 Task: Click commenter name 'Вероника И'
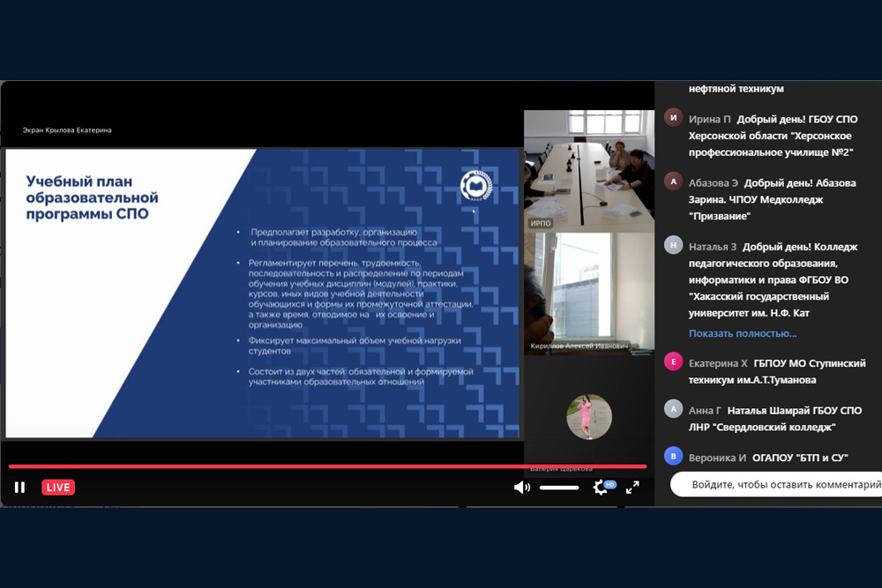[717, 458]
